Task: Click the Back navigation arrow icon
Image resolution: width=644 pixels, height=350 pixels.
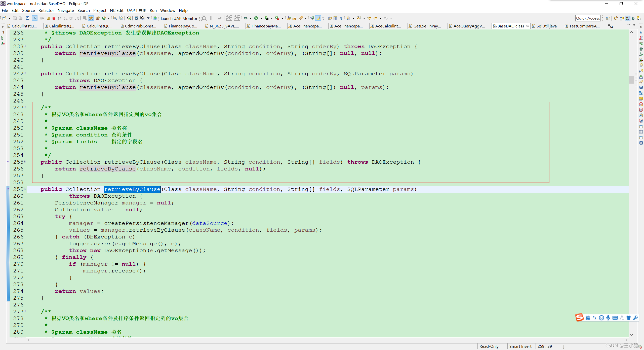Action: click(375, 18)
